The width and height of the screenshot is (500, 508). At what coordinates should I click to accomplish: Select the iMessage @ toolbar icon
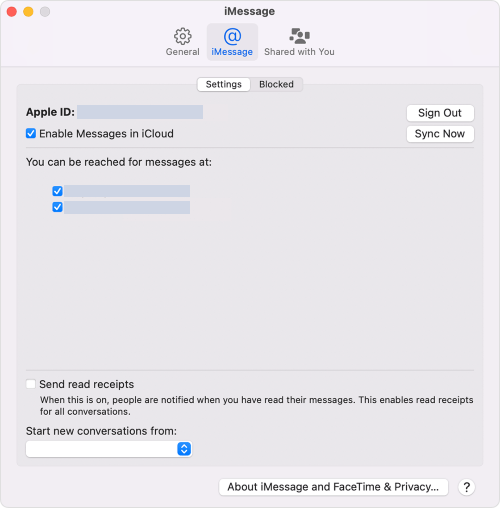pyautogui.click(x=232, y=36)
